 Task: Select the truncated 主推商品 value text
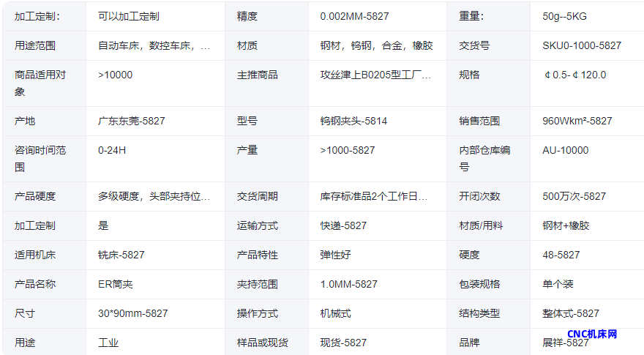pos(375,75)
